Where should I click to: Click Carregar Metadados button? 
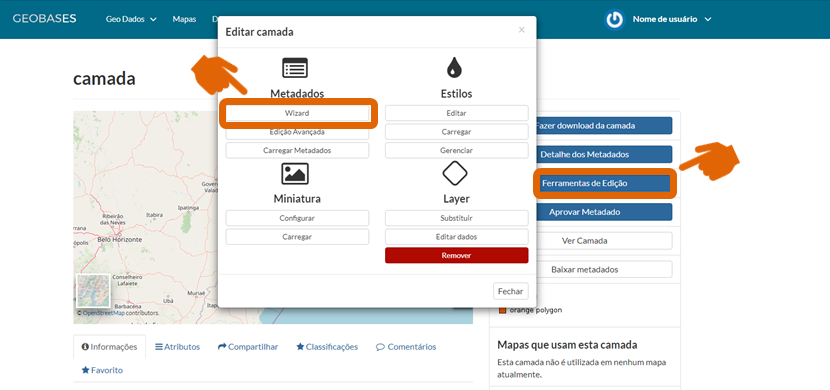(297, 150)
